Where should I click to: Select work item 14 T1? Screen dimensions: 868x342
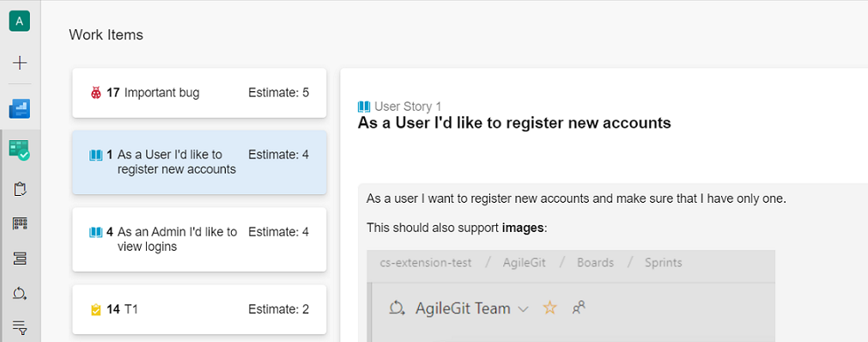pyautogui.click(x=199, y=310)
